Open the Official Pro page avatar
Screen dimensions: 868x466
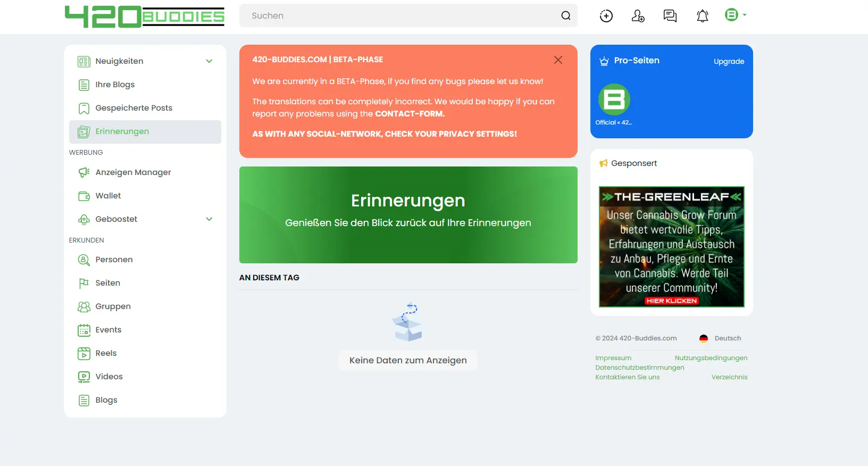tap(614, 99)
